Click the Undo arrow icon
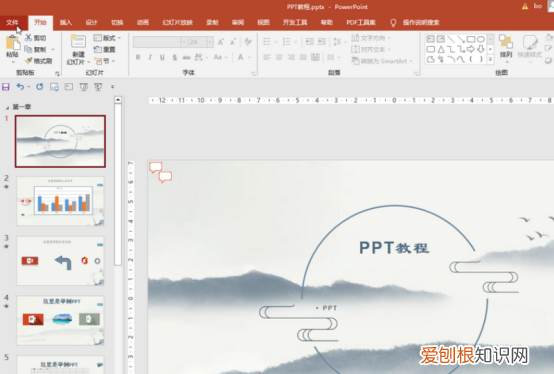Image resolution: width=554 pixels, height=374 pixels. (x=20, y=87)
